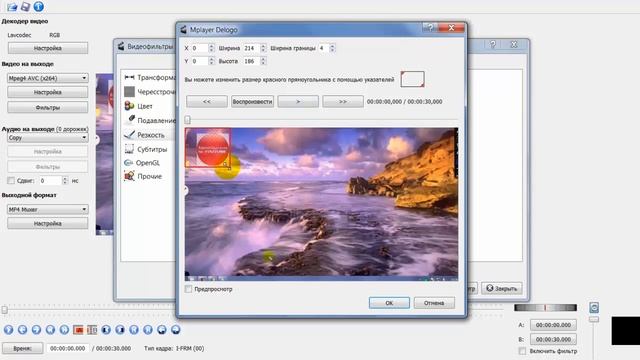640x360 pixels.
Task: Click the Настройка button under Декодер видео
Action: coord(48,48)
